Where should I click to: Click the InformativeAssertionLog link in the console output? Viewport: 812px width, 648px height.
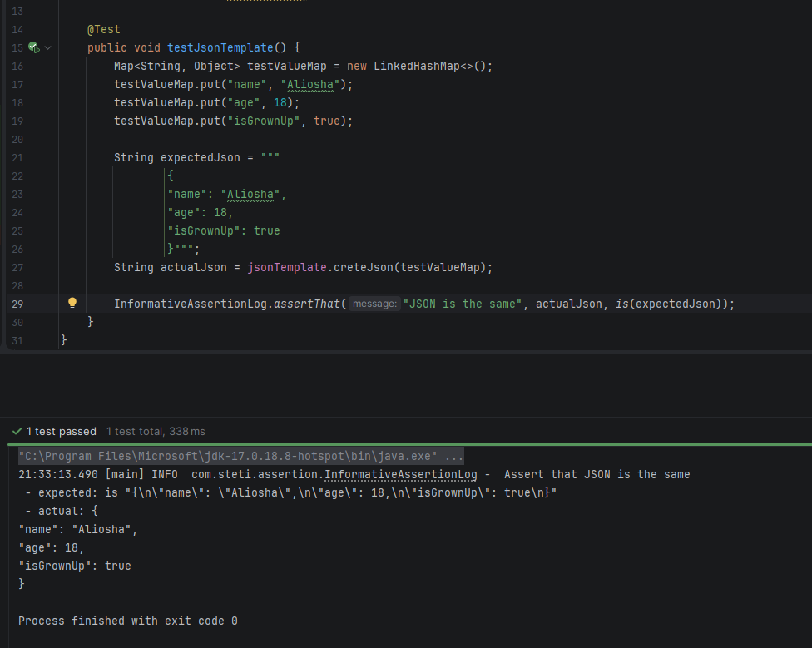click(401, 475)
